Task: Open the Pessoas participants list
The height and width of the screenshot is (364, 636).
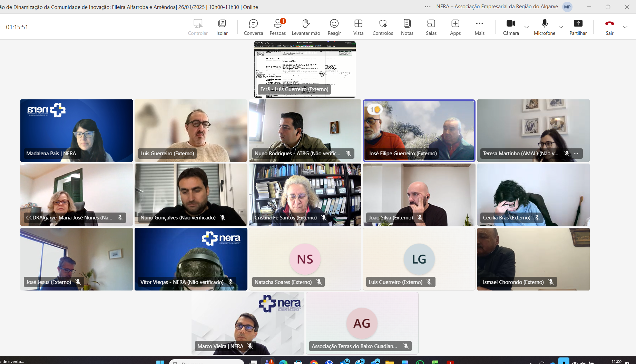Action: click(x=277, y=27)
